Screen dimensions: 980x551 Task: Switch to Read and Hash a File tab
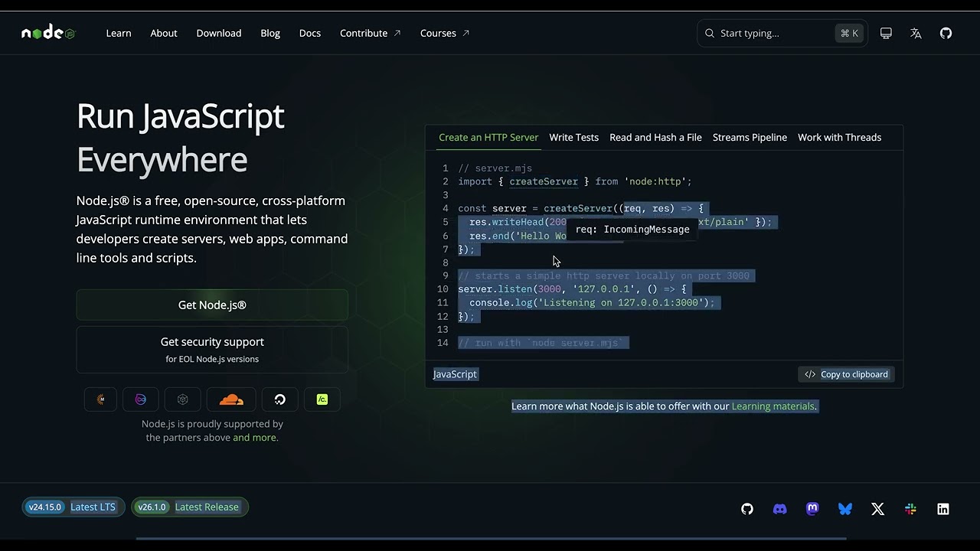click(x=655, y=137)
